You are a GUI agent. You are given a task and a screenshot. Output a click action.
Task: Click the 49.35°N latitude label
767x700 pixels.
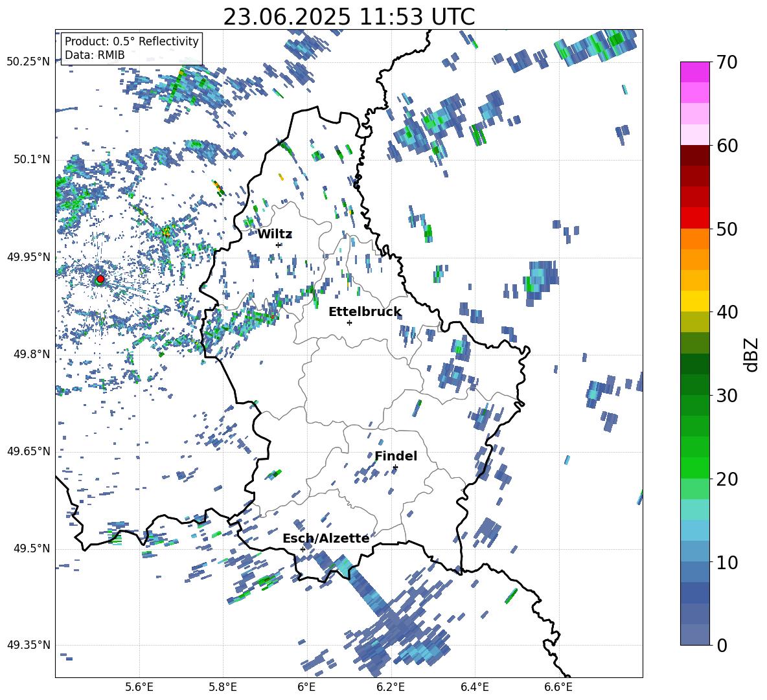(x=29, y=645)
